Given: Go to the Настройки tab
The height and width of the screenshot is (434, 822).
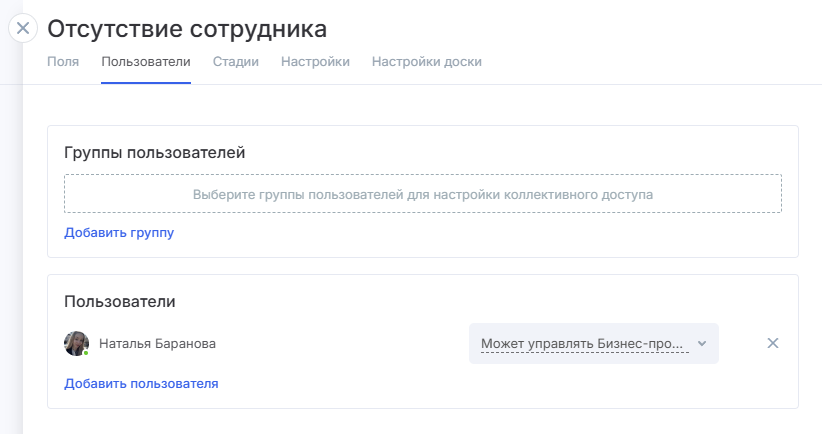Looking at the screenshot, I should [315, 62].
